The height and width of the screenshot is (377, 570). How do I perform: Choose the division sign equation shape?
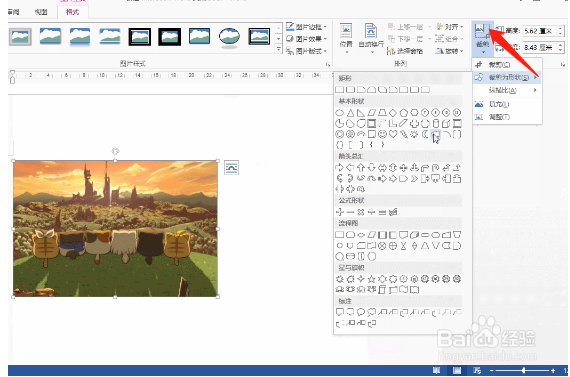(x=372, y=212)
